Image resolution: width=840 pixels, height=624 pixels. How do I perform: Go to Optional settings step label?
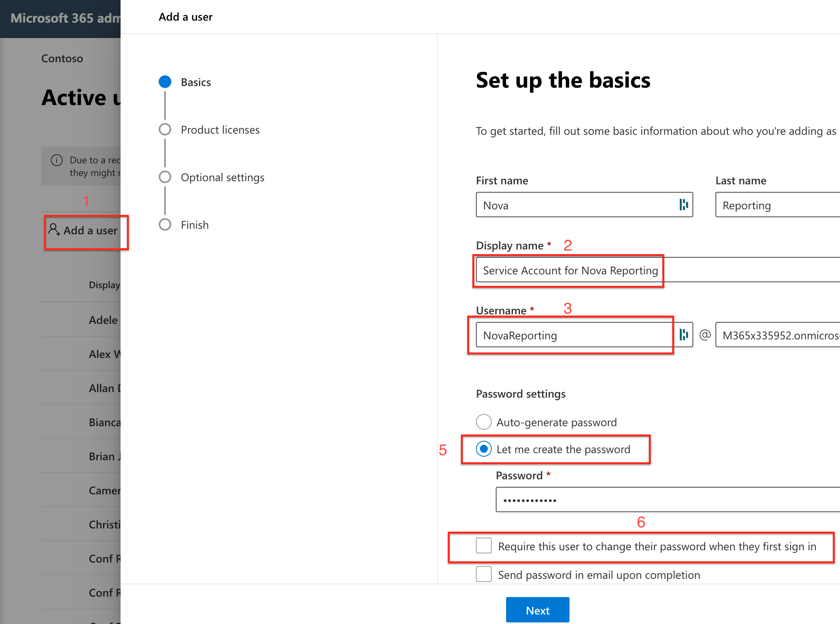[x=222, y=177]
